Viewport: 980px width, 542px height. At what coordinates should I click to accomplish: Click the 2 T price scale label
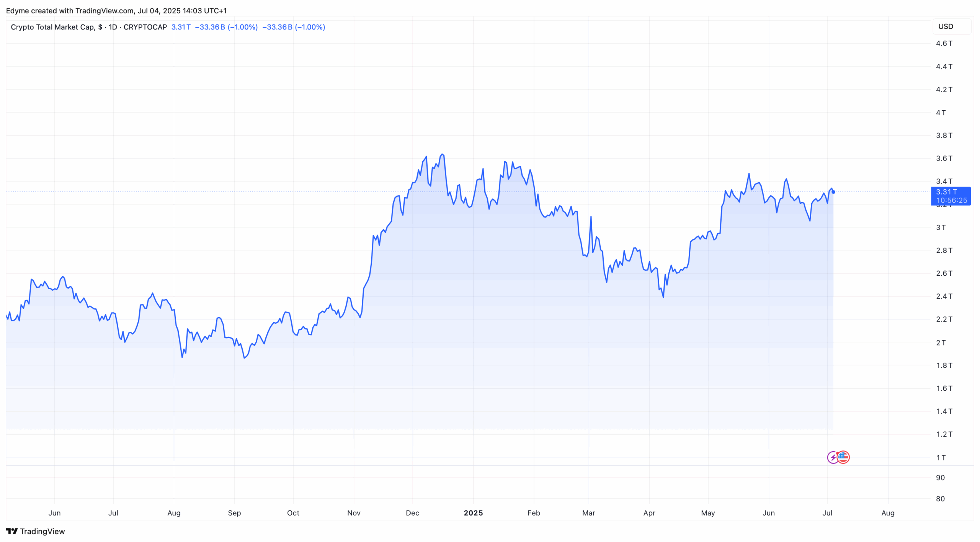point(941,342)
